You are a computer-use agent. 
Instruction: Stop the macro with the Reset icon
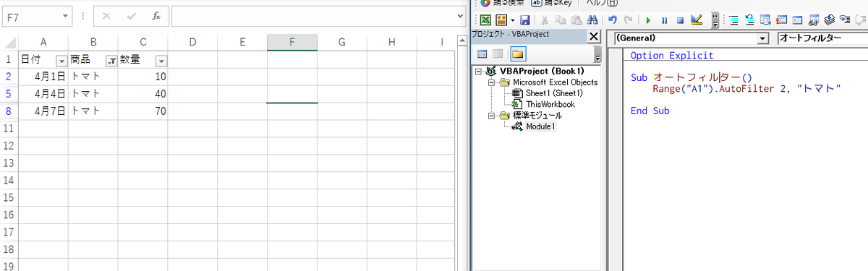680,20
